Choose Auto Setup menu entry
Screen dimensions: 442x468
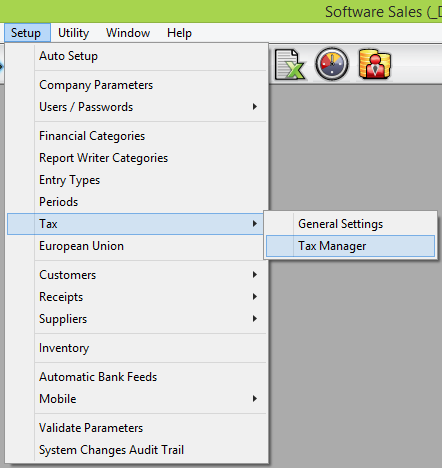coord(137,56)
